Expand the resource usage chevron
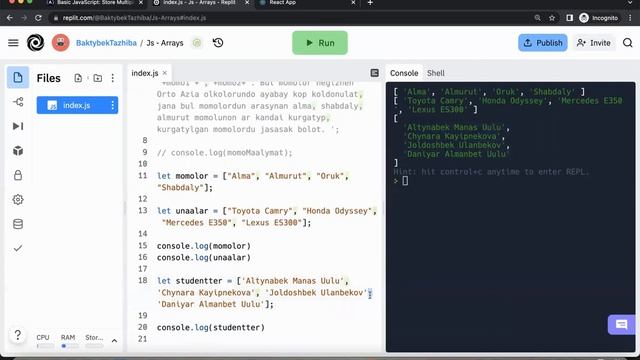 (114, 340)
